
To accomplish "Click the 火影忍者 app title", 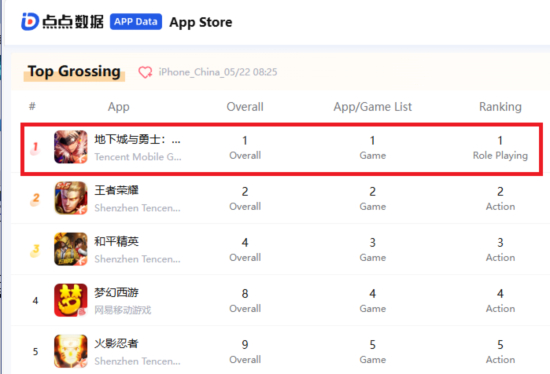I will pyautogui.click(x=116, y=343).
